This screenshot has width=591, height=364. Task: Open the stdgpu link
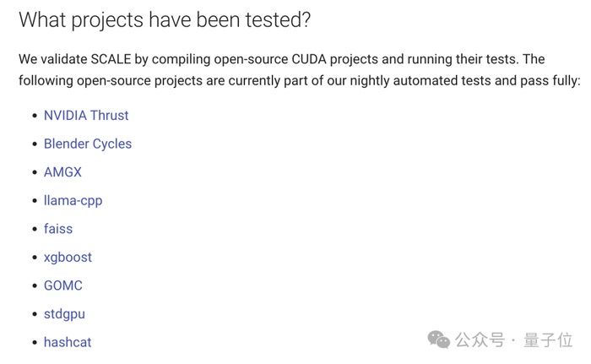pyautogui.click(x=64, y=314)
